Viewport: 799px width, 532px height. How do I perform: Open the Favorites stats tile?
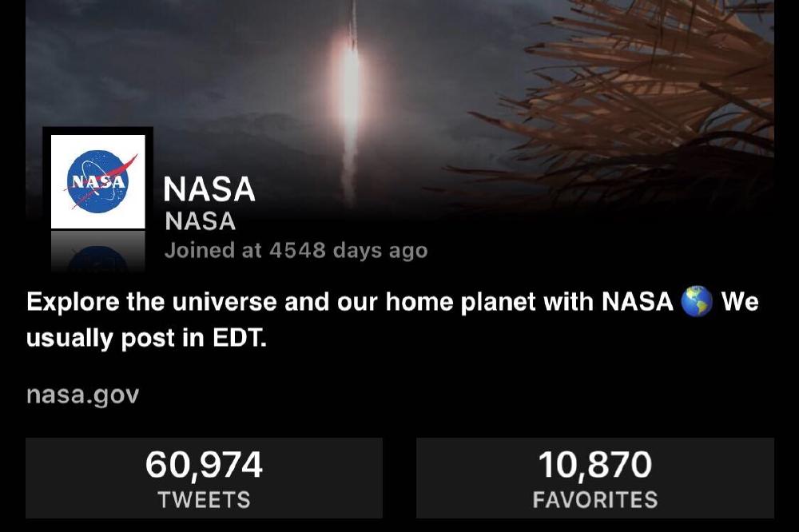click(x=595, y=478)
